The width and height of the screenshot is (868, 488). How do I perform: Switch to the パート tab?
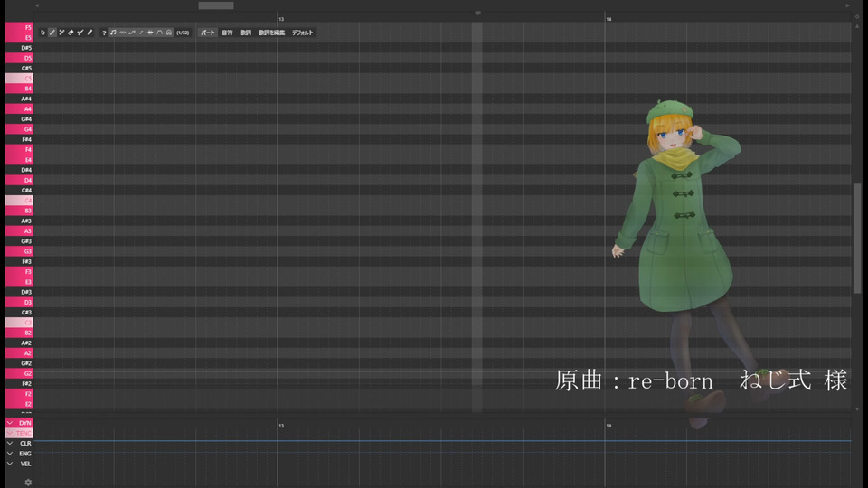208,33
